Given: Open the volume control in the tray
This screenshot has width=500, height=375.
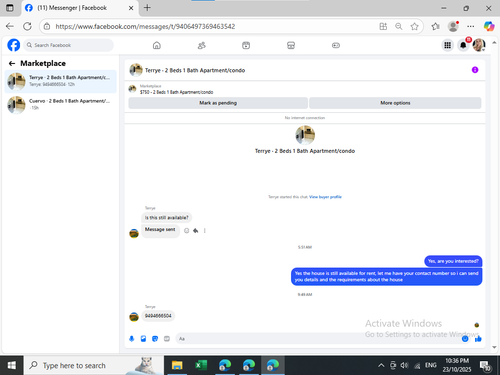Looking at the screenshot, I should coord(404,365).
